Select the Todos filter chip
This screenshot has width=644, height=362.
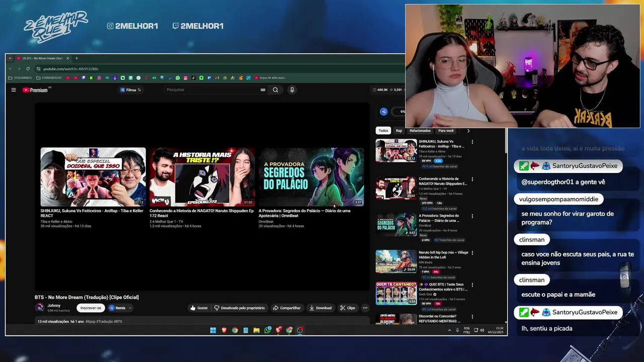click(383, 131)
